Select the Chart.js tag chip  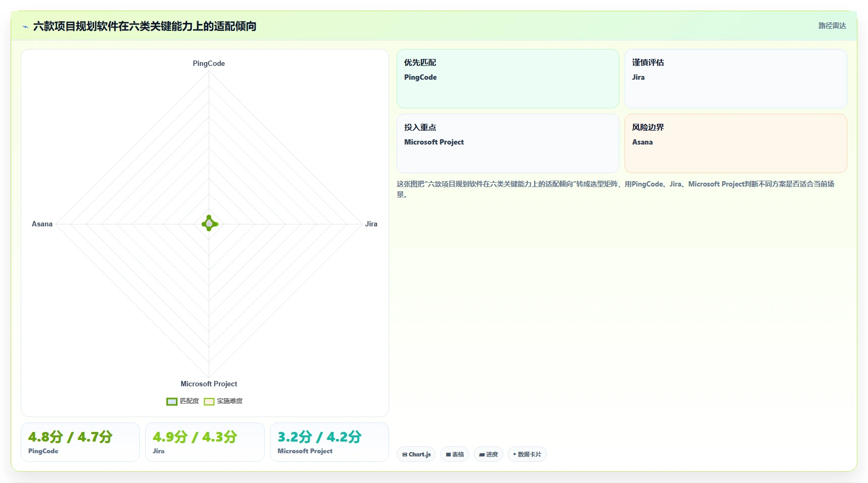tap(416, 454)
